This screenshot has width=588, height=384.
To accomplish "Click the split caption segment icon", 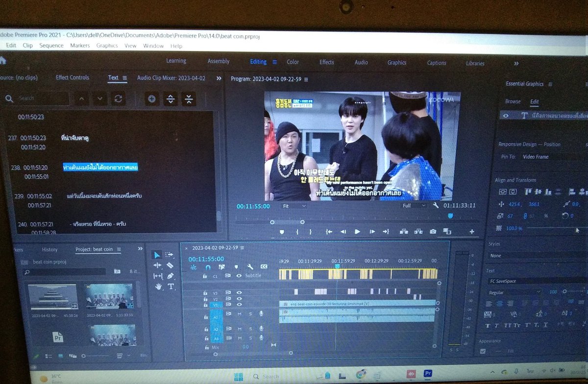I will coord(171,99).
